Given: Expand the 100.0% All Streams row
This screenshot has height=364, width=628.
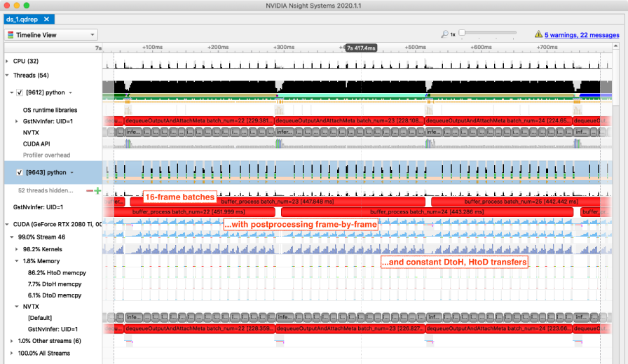Looking at the screenshot, I should 12,353.
